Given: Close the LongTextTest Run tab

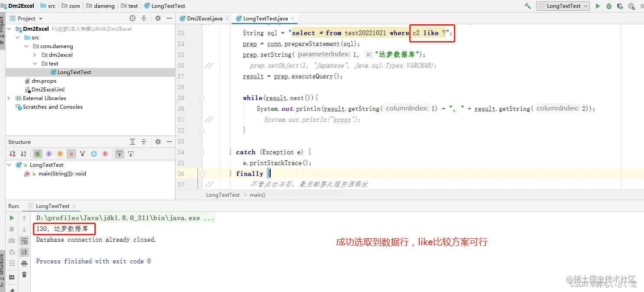Looking at the screenshot, I should coord(74,206).
